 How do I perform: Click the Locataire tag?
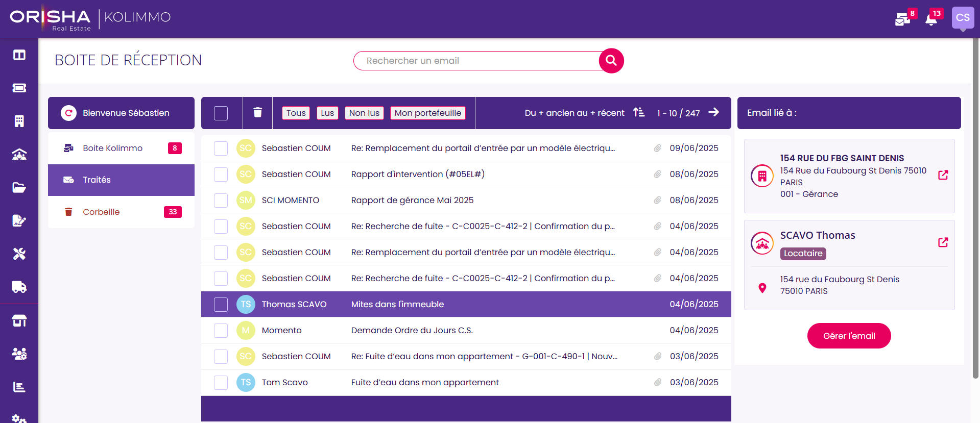click(803, 254)
